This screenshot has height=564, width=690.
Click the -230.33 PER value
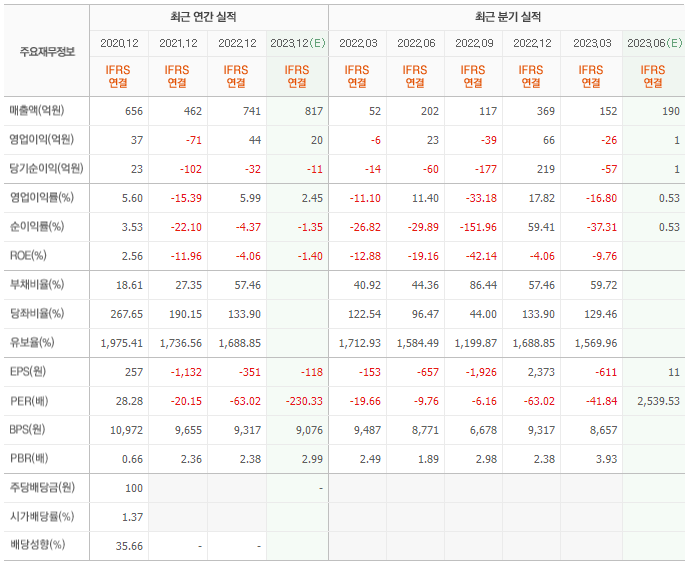coord(304,402)
